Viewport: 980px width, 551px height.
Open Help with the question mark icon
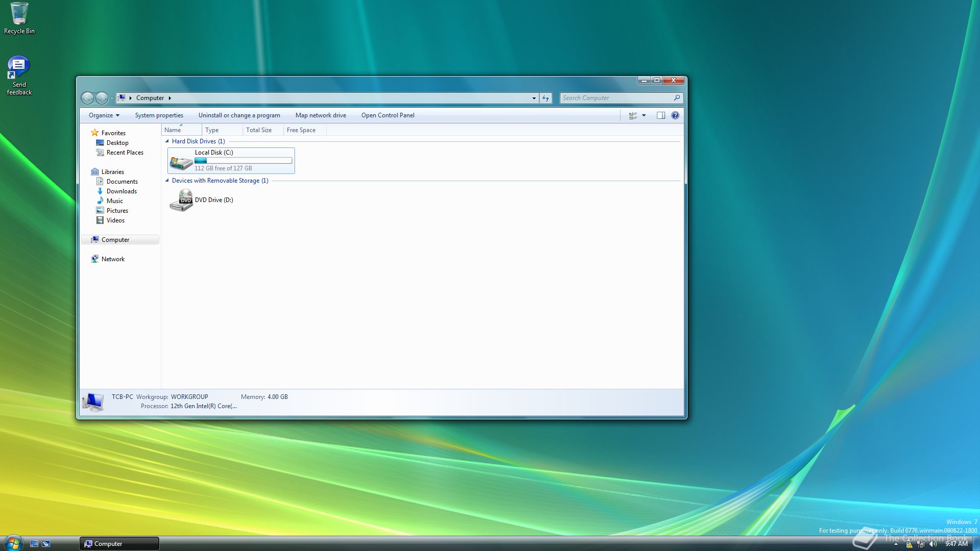[675, 115]
